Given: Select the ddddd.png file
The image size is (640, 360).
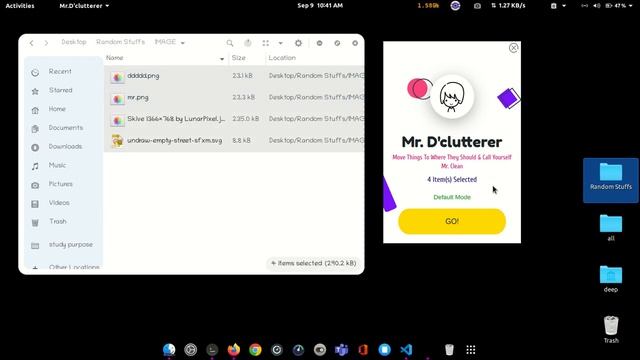Looking at the screenshot, I should (x=234, y=76).
